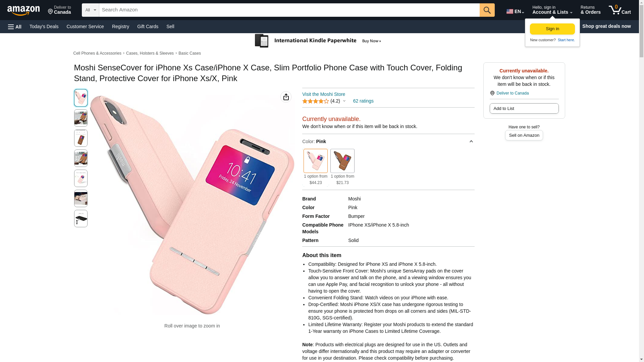Click the Deliver to Canada location icon
Image resolution: width=644 pixels, height=362 pixels.
click(x=492, y=93)
